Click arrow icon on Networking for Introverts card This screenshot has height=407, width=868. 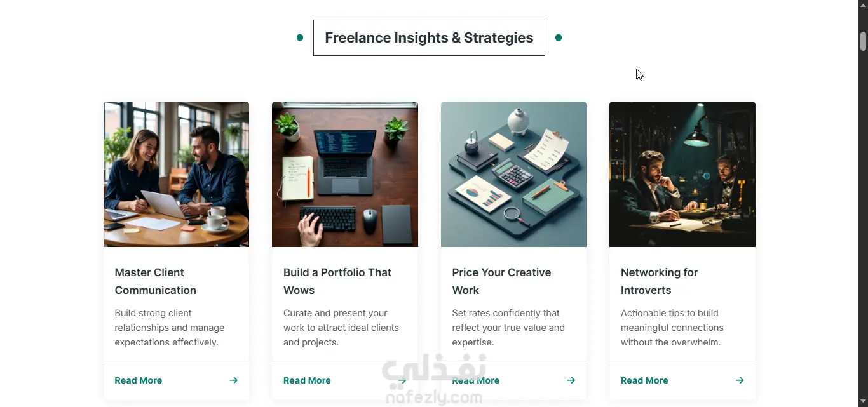pos(740,380)
